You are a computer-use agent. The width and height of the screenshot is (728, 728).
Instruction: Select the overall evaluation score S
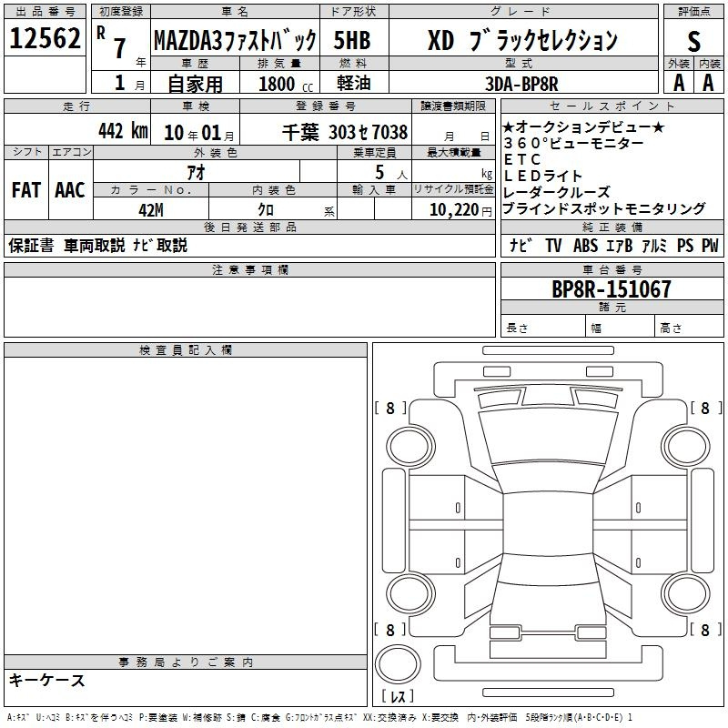click(x=693, y=40)
